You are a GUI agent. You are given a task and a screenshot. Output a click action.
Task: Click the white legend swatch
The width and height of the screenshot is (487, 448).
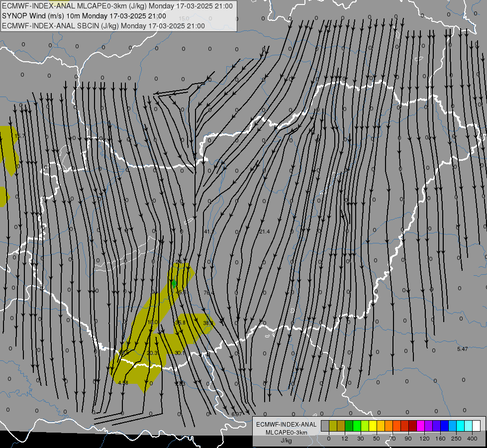[x=476, y=426]
